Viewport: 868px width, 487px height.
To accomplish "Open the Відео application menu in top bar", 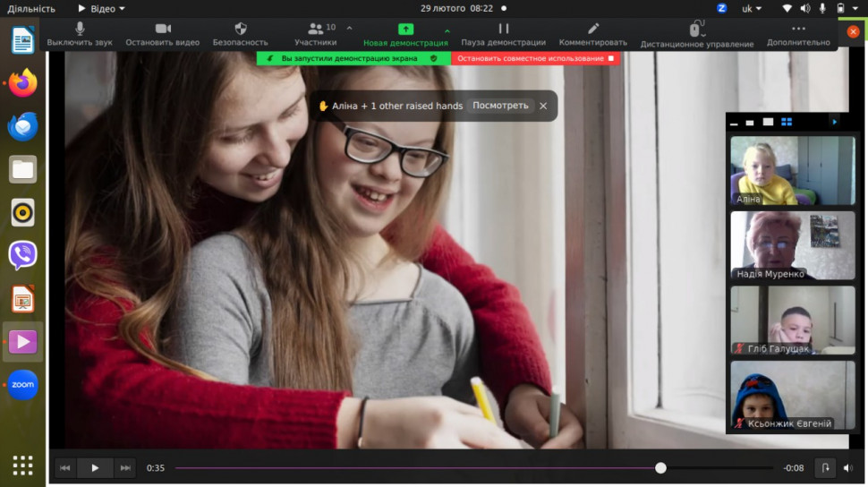I will click(100, 8).
